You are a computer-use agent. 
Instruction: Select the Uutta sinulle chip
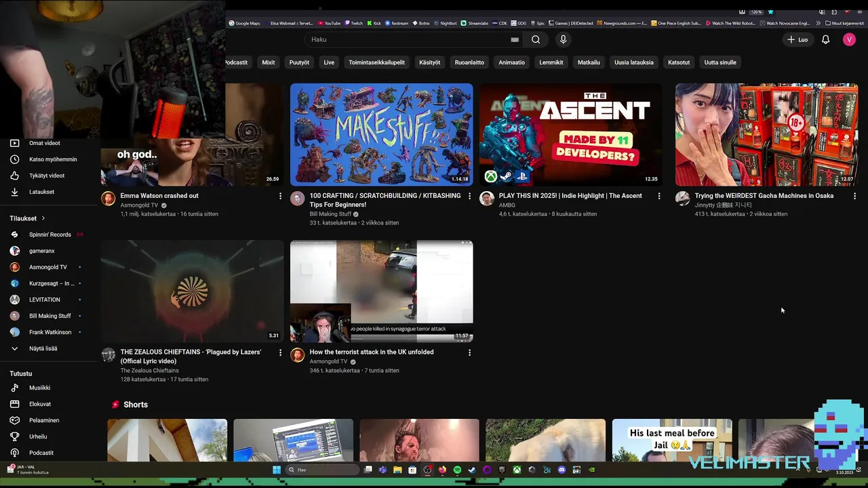pos(720,62)
